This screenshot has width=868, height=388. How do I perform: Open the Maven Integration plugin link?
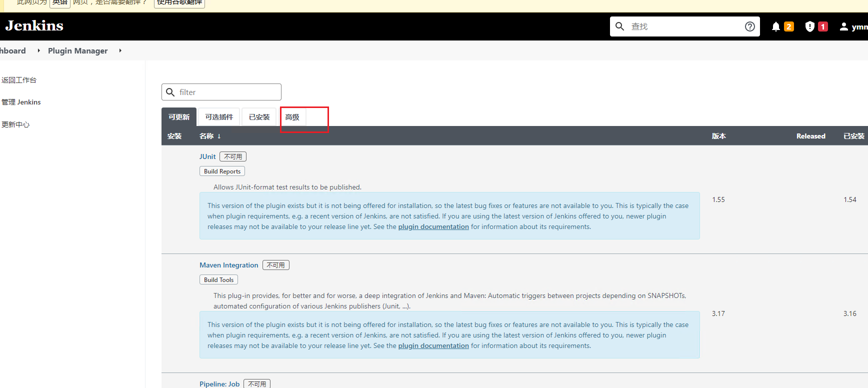click(229, 265)
